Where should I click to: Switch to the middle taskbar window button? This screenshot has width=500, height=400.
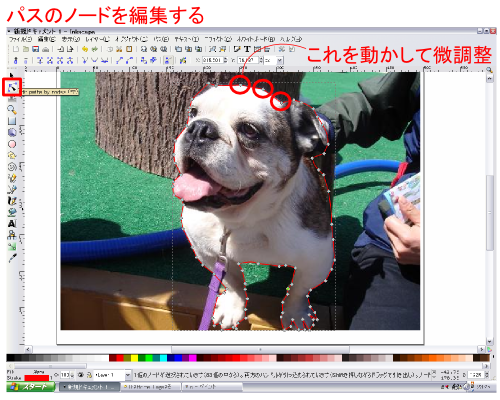[150, 387]
